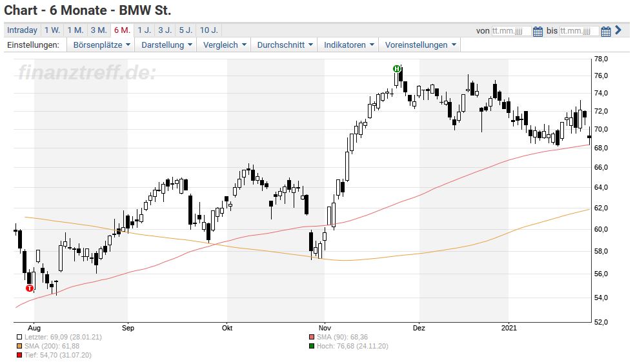
Task: Select the 1 W. time range tab
Action: tap(52, 30)
